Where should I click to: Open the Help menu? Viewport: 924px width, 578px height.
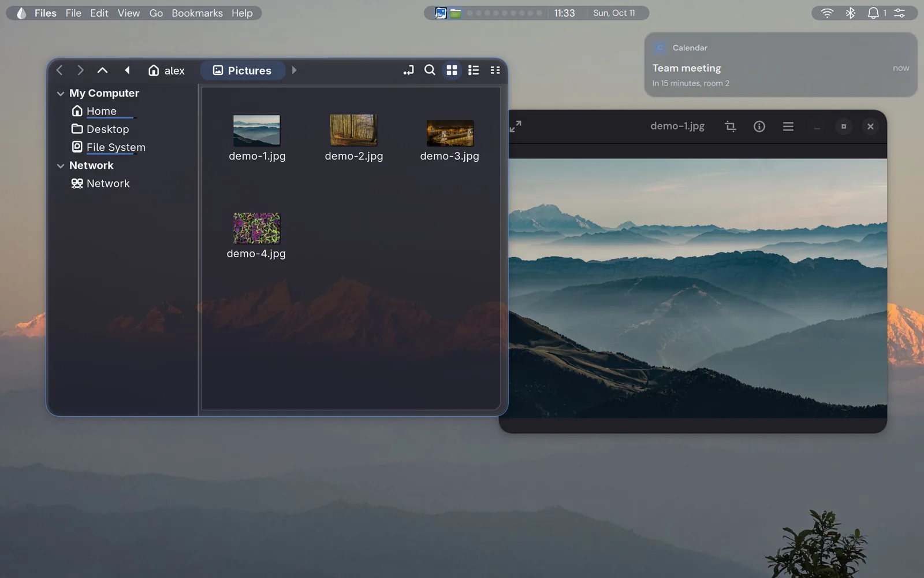coord(242,13)
